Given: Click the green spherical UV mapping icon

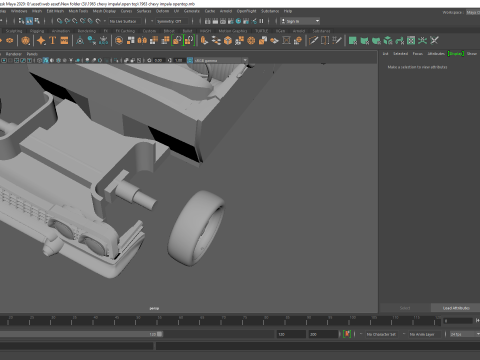Looking at the screenshot, I should (x=376, y=41).
